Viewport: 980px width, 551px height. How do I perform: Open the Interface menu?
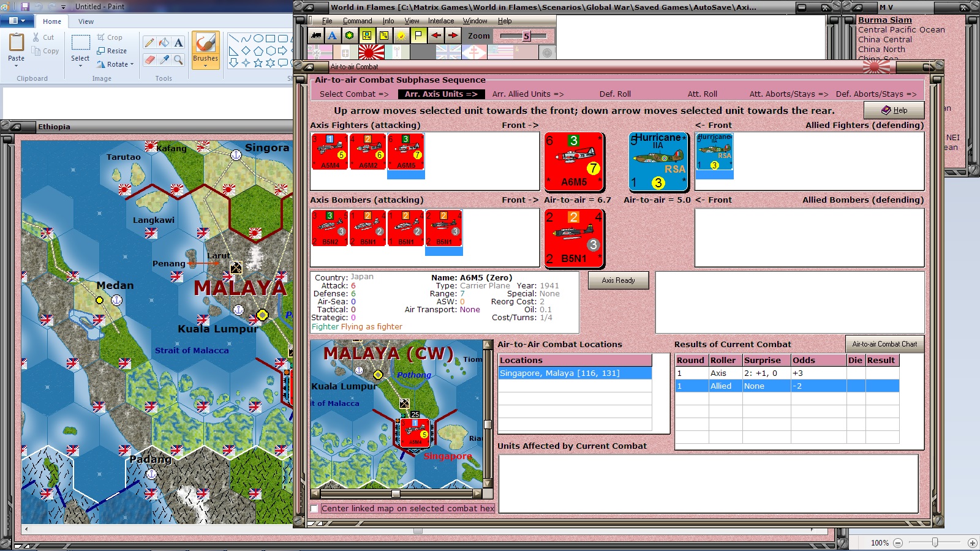coord(441,21)
